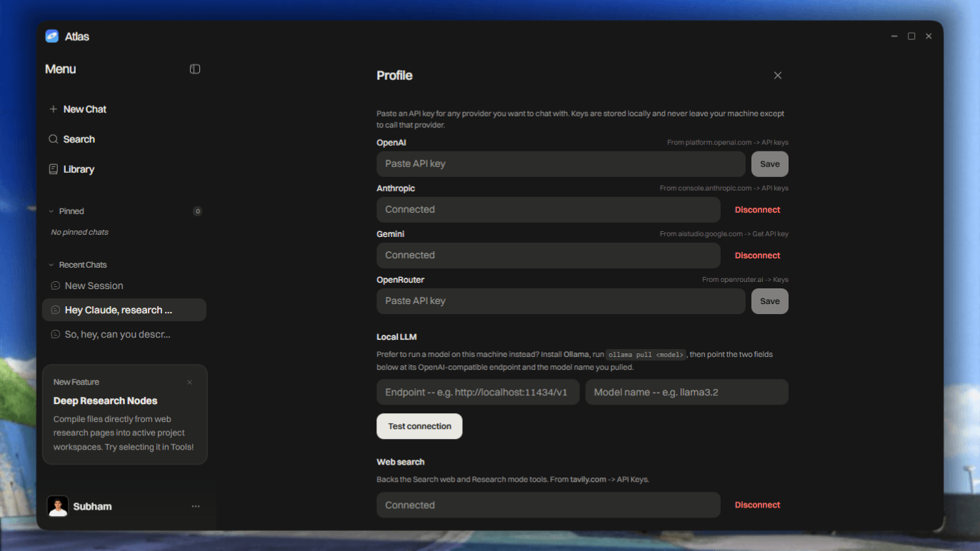The height and width of the screenshot is (551, 980).
Task: Click the Atlas app logo icon
Action: 52,36
